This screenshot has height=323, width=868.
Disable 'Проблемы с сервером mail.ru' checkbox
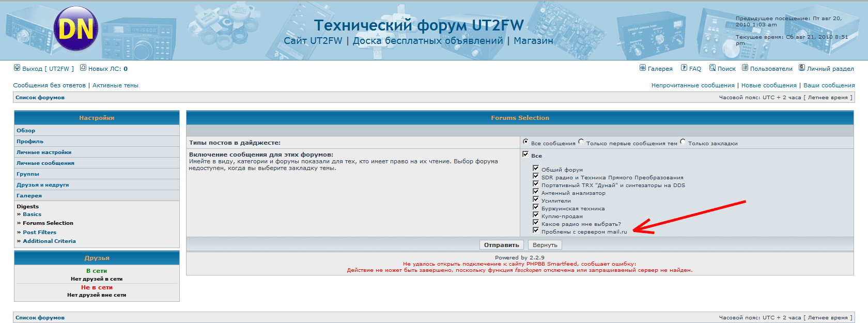click(536, 230)
